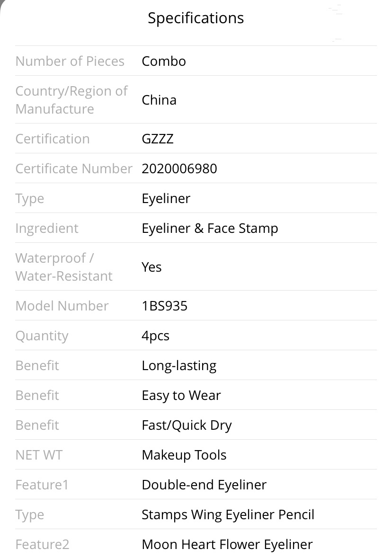Click certificate number 2020006980
The width and height of the screenshot is (392, 558).
179,168
